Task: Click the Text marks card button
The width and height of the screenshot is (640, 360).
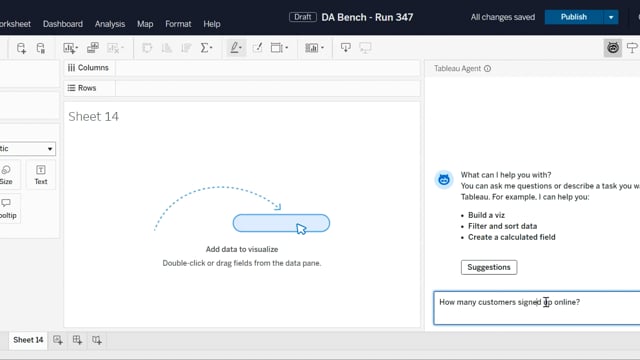Action: pos(41,175)
